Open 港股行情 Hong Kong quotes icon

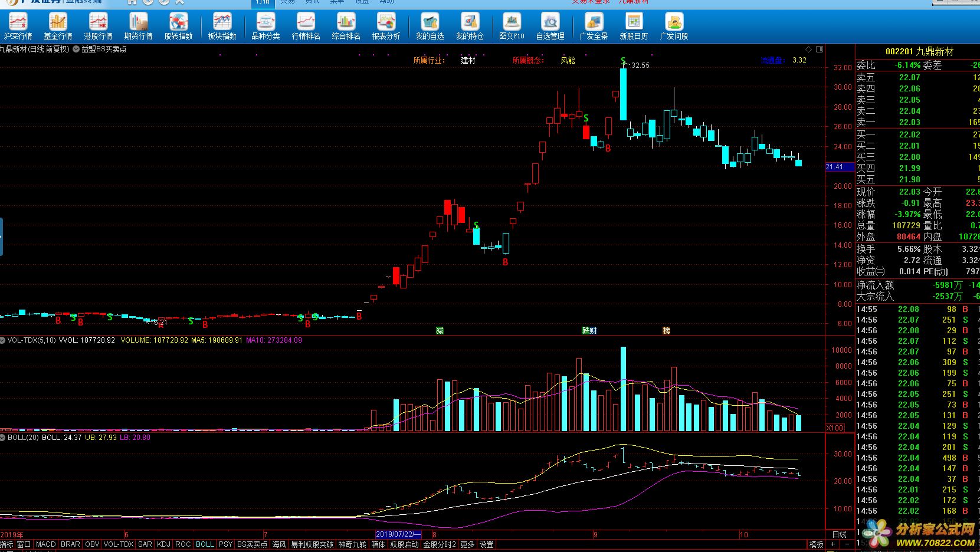pos(98,27)
